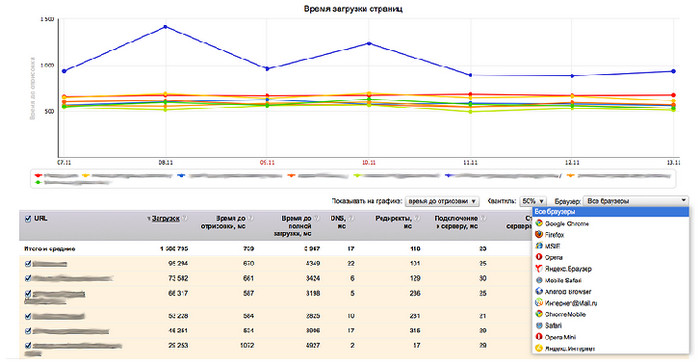Screen dimensions: 700x364
Task: Click the 3424 full load time cell
Action: tap(312, 278)
